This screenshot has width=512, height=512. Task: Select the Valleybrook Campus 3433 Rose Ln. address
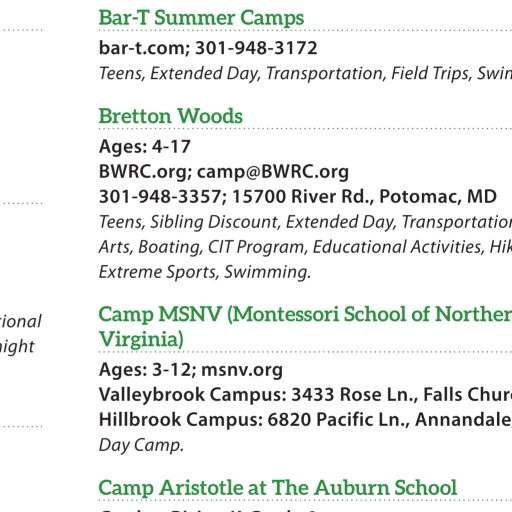(305, 395)
